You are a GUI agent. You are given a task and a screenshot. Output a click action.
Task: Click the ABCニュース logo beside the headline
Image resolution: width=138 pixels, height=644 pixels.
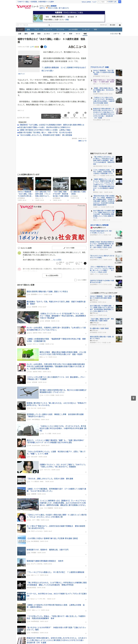coord(77,47)
